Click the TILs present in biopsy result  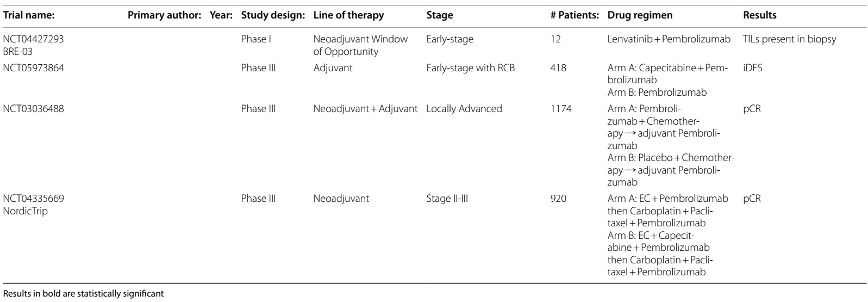pos(789,39)
